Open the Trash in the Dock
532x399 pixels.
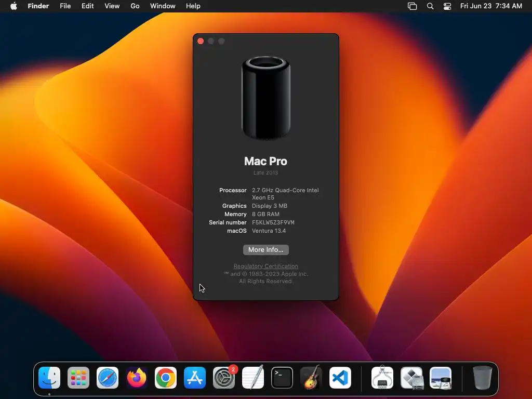pyautogui.click(x=483, y=378)
